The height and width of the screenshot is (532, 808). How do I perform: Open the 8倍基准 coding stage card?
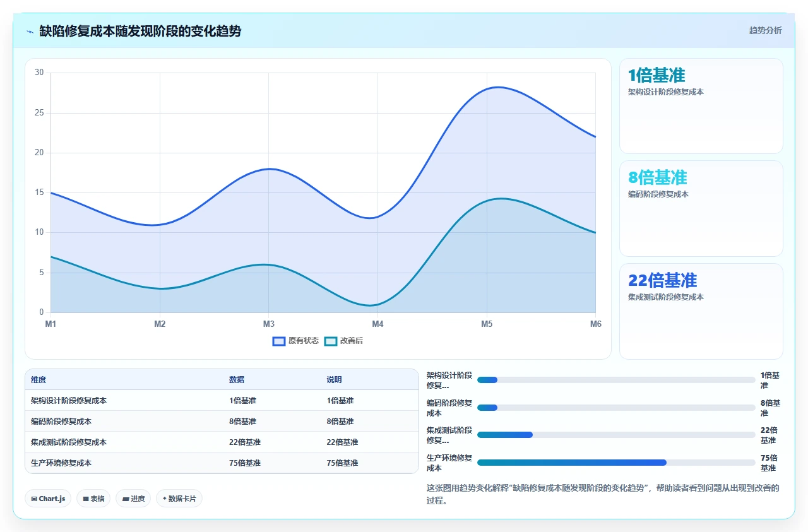tap(701, 208)
